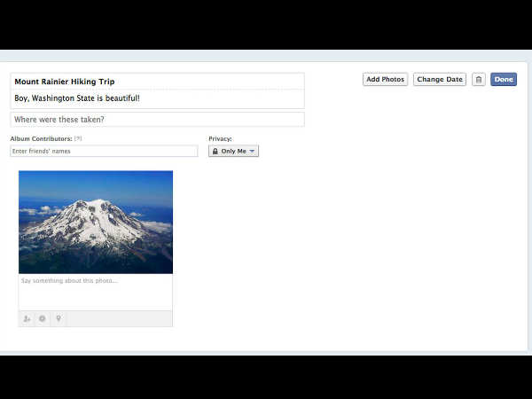The height and width of the screenshot is (399, 532).
Task: Finish editing with the Done button
Action: (504, 80)
